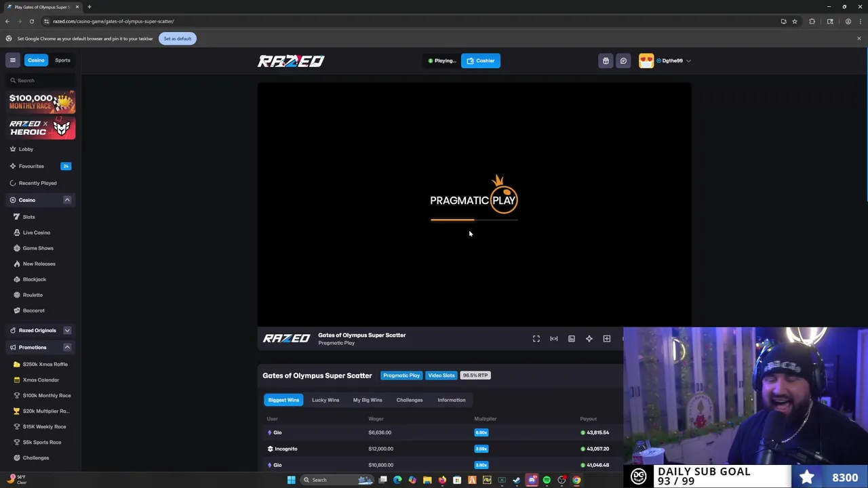
Task: Open Firefox from the taskbar
Action: pos(442,480)
